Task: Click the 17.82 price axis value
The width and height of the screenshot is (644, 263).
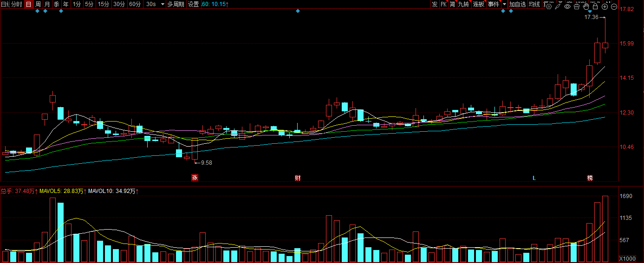Action: 627,9
